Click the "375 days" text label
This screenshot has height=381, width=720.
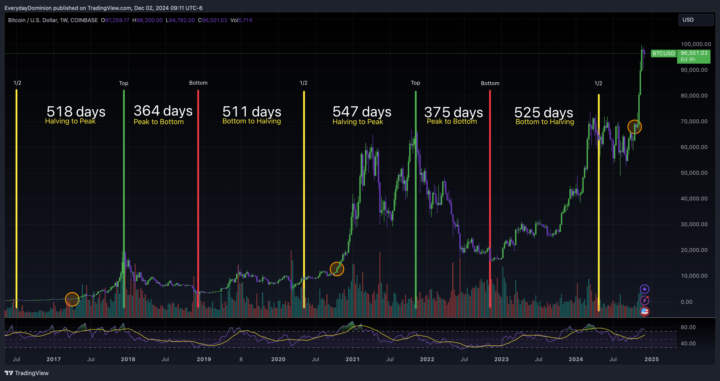[x=453, y=112]
